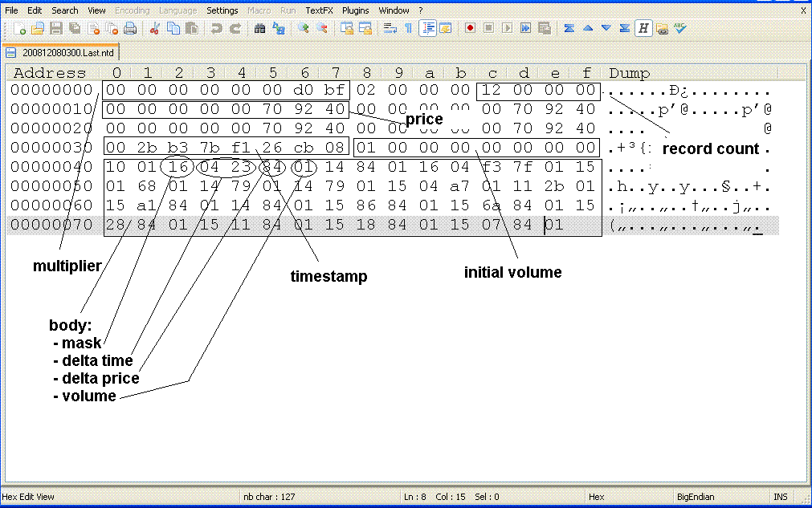Click the Cut scissors icon

tap(154, 28)
